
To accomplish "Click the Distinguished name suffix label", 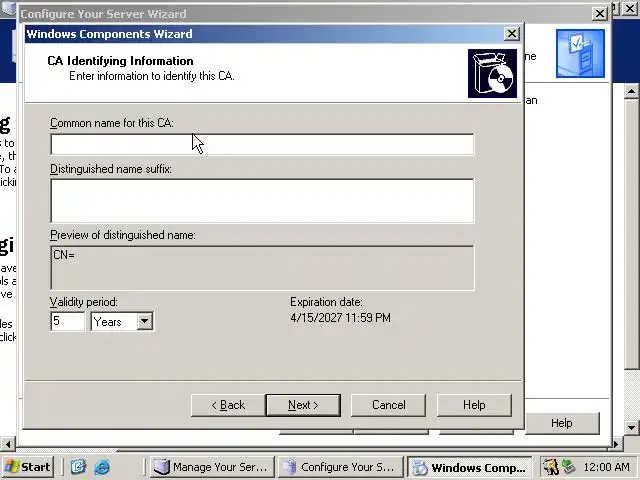I will tap(111, 169).
